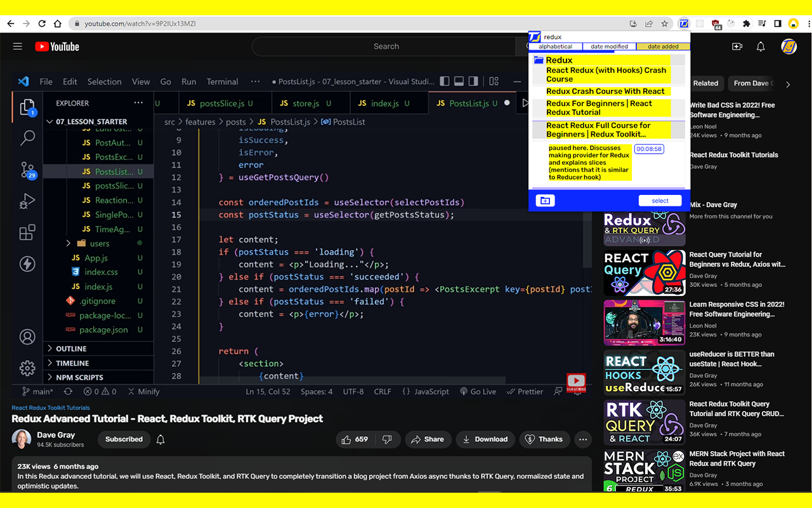Toggle the channel notification bell beside Subscribed
The height and width of the screenshot is (508, 812).
click(160, 439)
